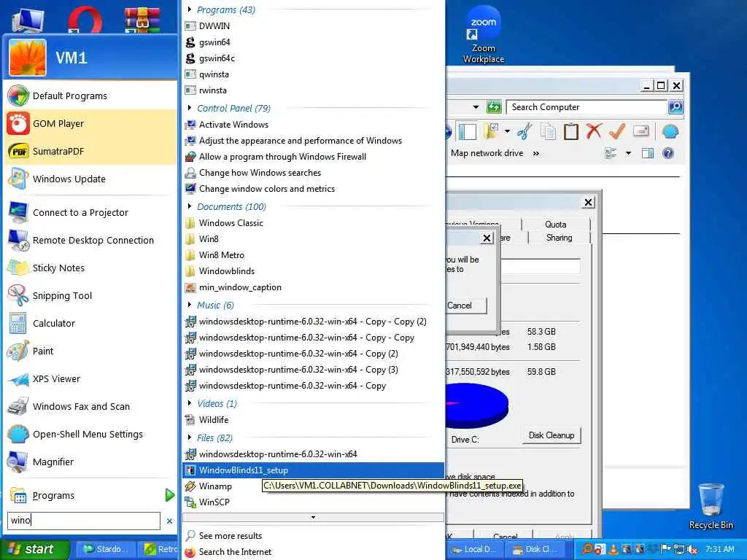
Task: Click blue Help question mark icon
Action: 668,153
